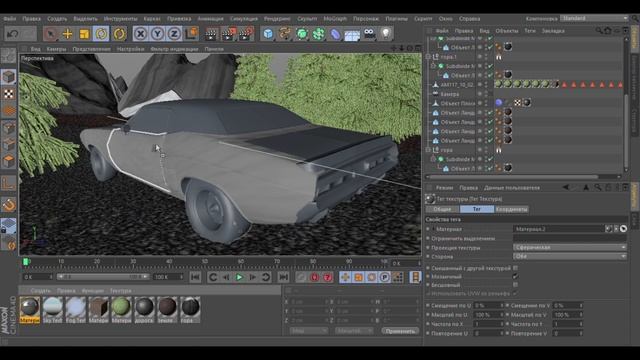Open the Теги menu in object manager

tap(530, 31)
